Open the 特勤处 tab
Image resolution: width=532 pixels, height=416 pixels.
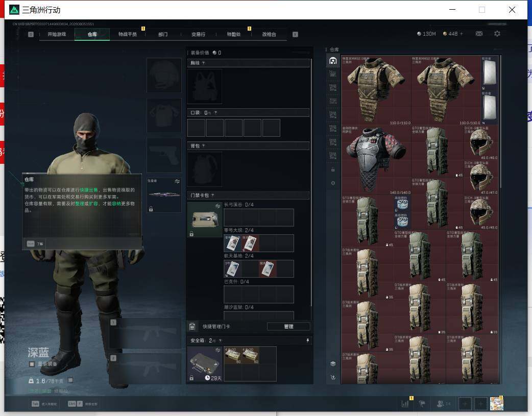[x=234, y=34]
